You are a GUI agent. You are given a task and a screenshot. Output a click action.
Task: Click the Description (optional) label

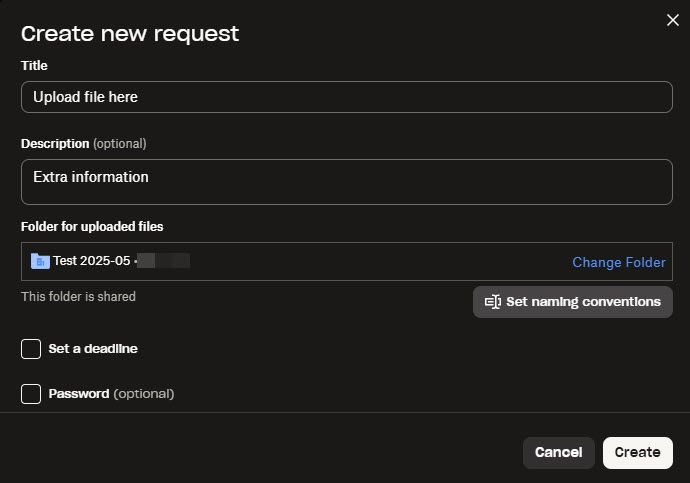point(83,143)
